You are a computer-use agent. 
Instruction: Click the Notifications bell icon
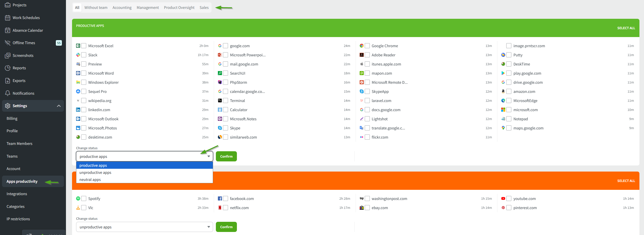click(x=8, y=93)
